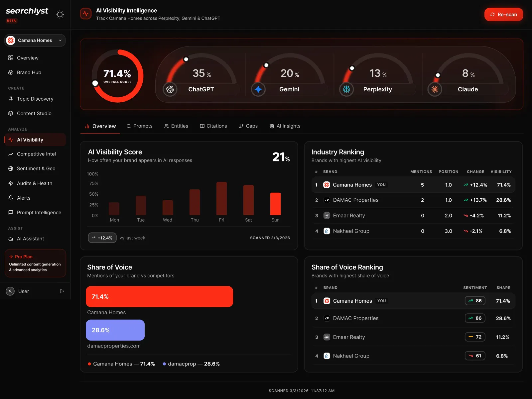532x399 pixels.
Task: Click the sentiment 86 badge for DAMAC Properties
Action: pyautogui.click(x=475, y=318)
